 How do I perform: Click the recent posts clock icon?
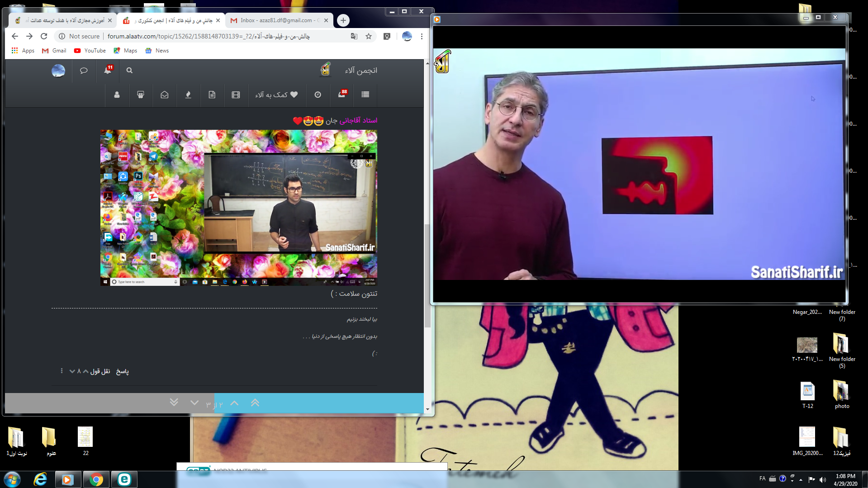318,95
